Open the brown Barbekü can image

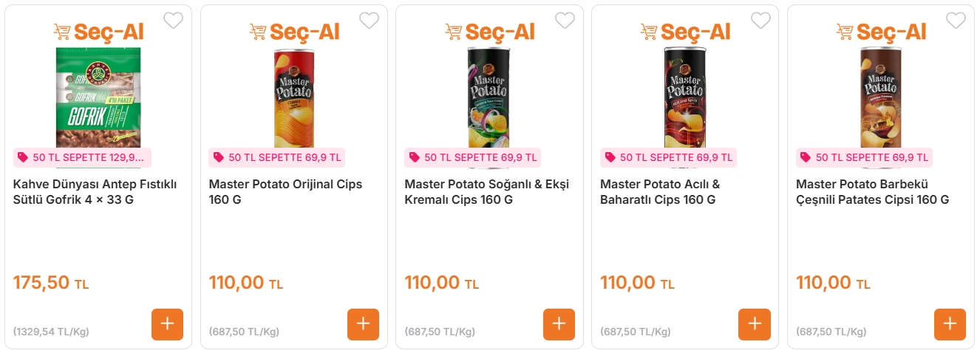pyautogui.click(x=881, y=96)
